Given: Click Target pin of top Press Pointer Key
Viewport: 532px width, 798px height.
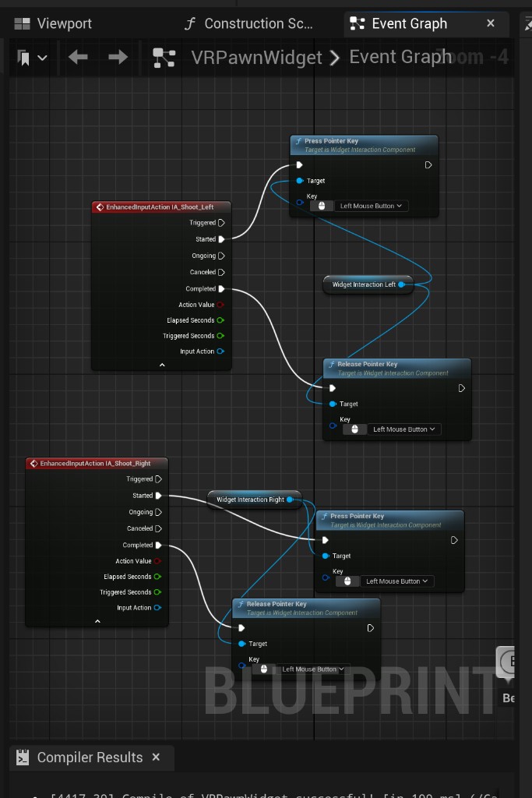Looking at the screenshot, I should point(300,181).
